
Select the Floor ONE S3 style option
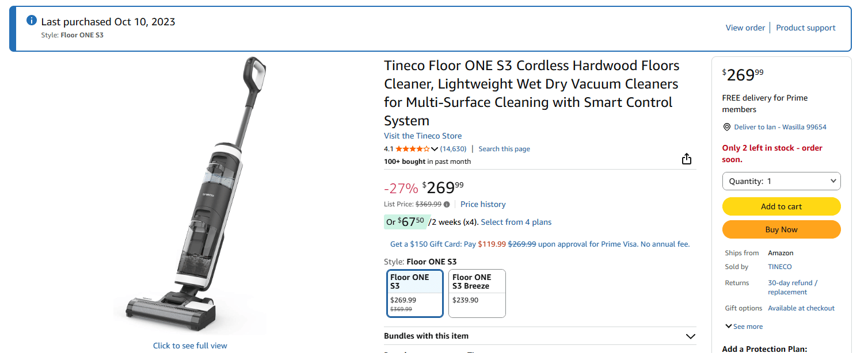pyautogui.click(x=414, y=293)
